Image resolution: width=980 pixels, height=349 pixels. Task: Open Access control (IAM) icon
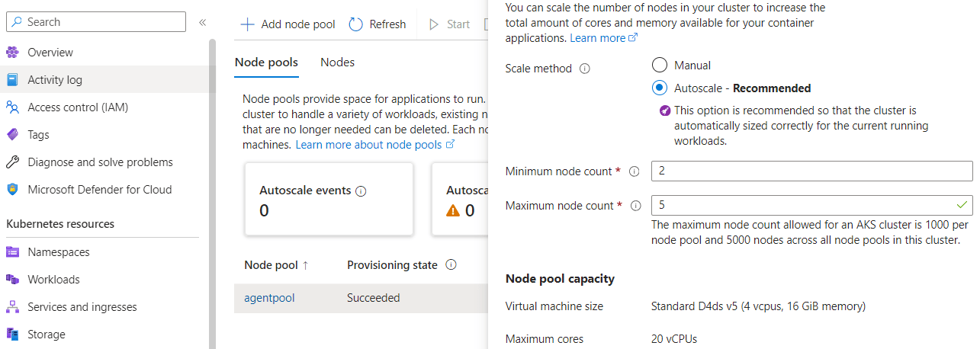[12, 107]
